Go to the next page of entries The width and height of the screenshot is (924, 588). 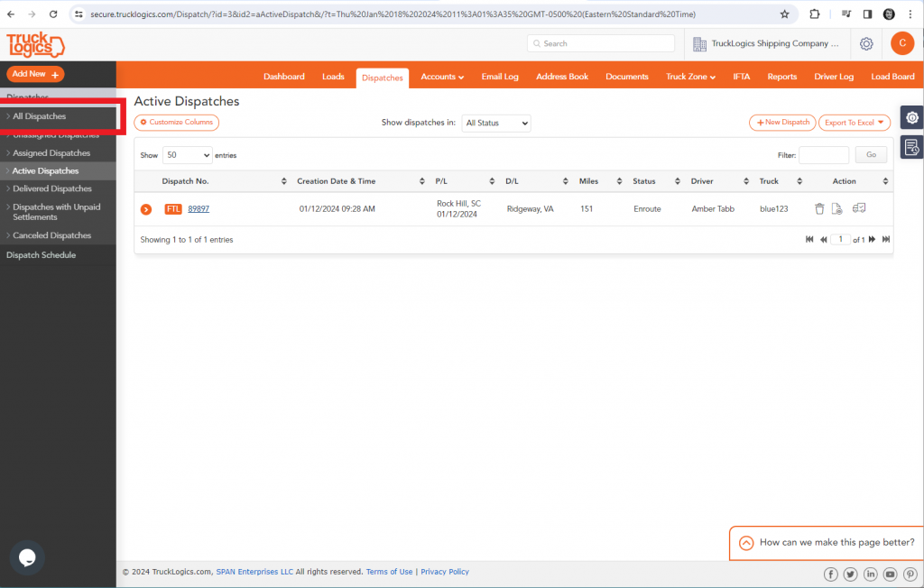(x=873, y=239)
